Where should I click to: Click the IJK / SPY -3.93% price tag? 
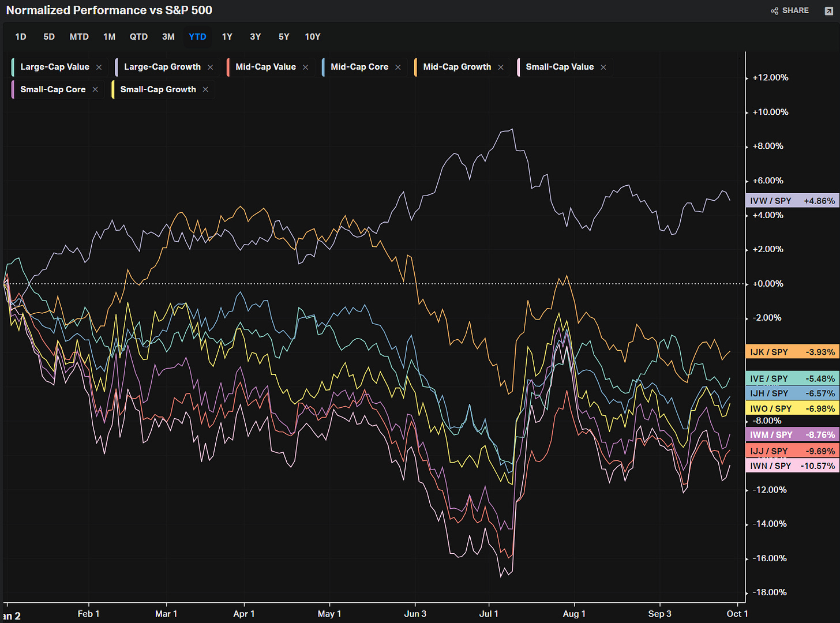[792, 352]
